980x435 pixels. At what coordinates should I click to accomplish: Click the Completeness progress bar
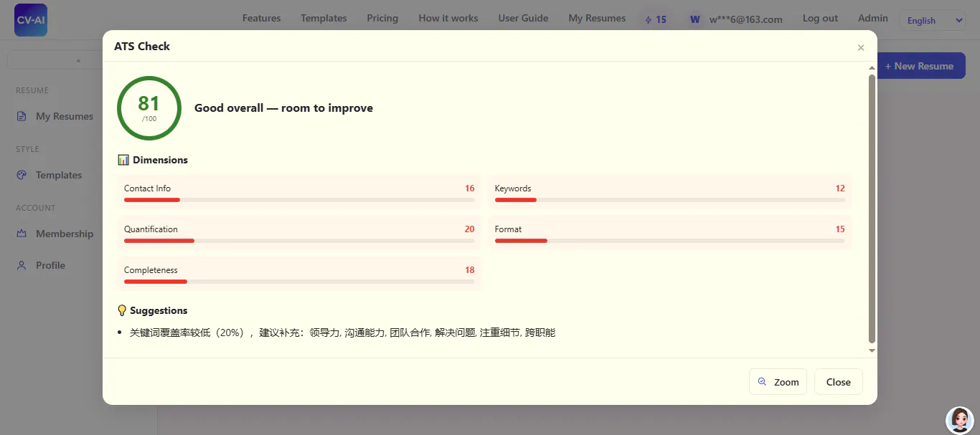click(x=299, y=282)
